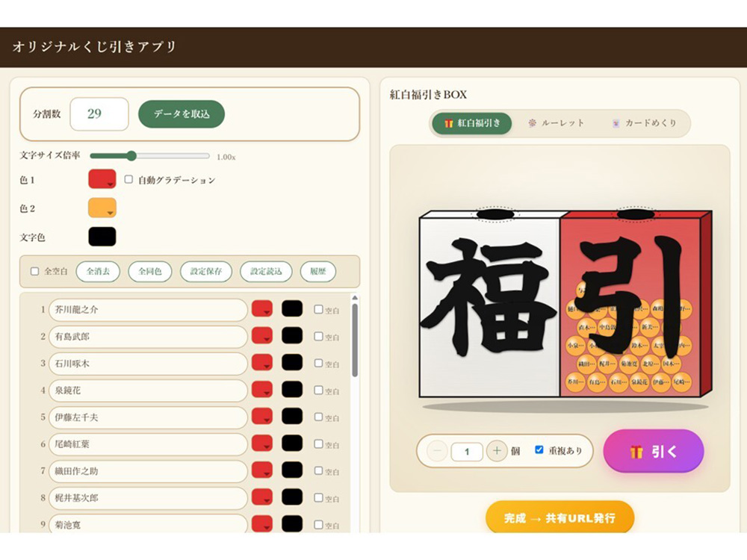Open black text color swatch for 梶井基次郎
The width and height of the screenshot is (747, 560).
292,497
